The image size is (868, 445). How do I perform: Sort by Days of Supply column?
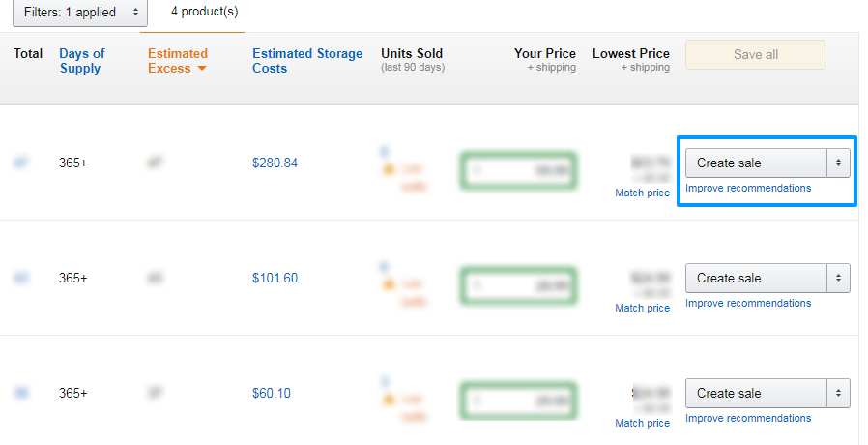coord(82,61)
